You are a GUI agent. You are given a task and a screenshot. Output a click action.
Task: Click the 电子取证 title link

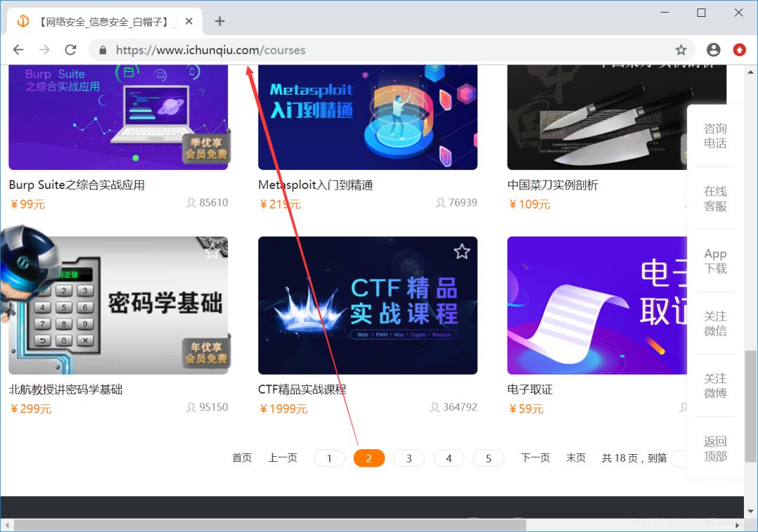click(530, 390)
